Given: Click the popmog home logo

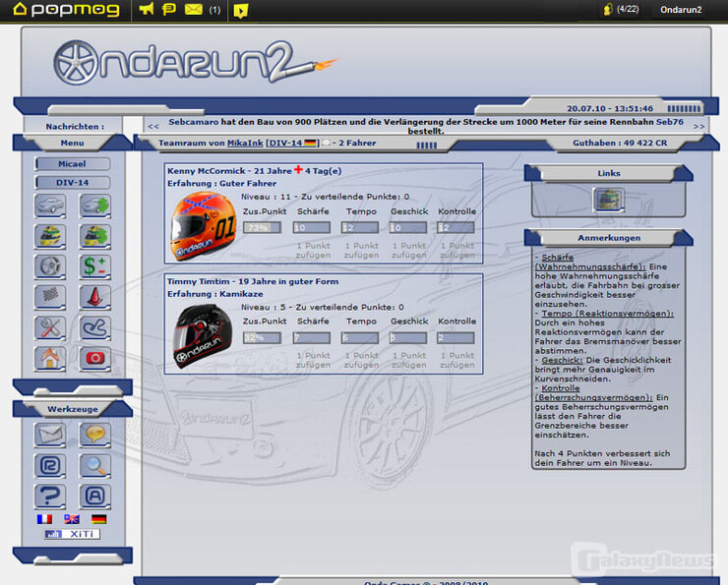Looking at the screenshot, I should pos(66,9).
